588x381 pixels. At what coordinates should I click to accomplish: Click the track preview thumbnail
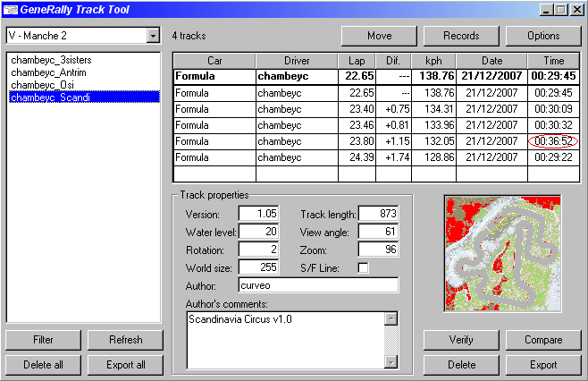[x=502, y=253]
